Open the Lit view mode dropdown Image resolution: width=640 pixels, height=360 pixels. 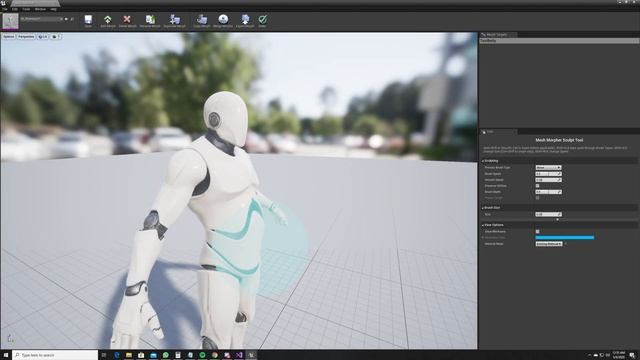pyautogui.click(x=43, y=36)
